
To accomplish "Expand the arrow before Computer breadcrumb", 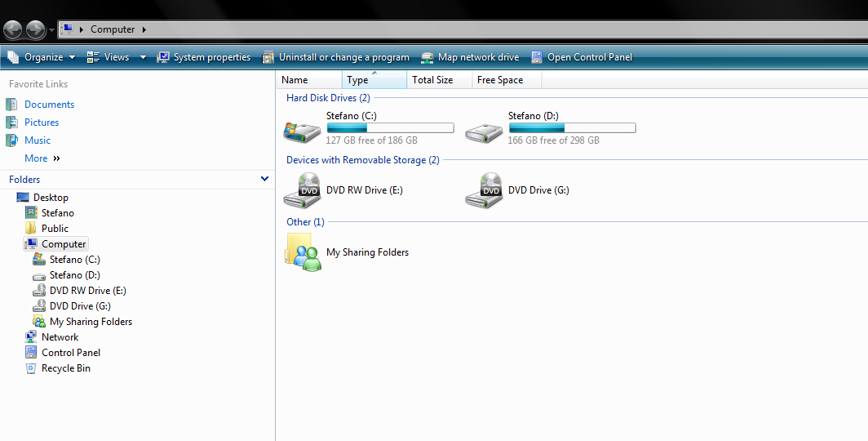I will [82, 29].
